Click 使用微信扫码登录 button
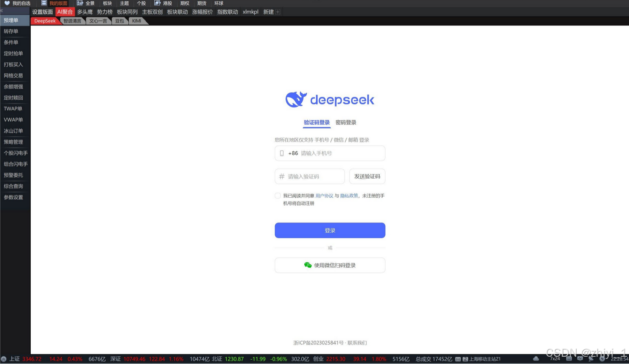This screenshot has height=364, width=629. (x=330, y=265)
